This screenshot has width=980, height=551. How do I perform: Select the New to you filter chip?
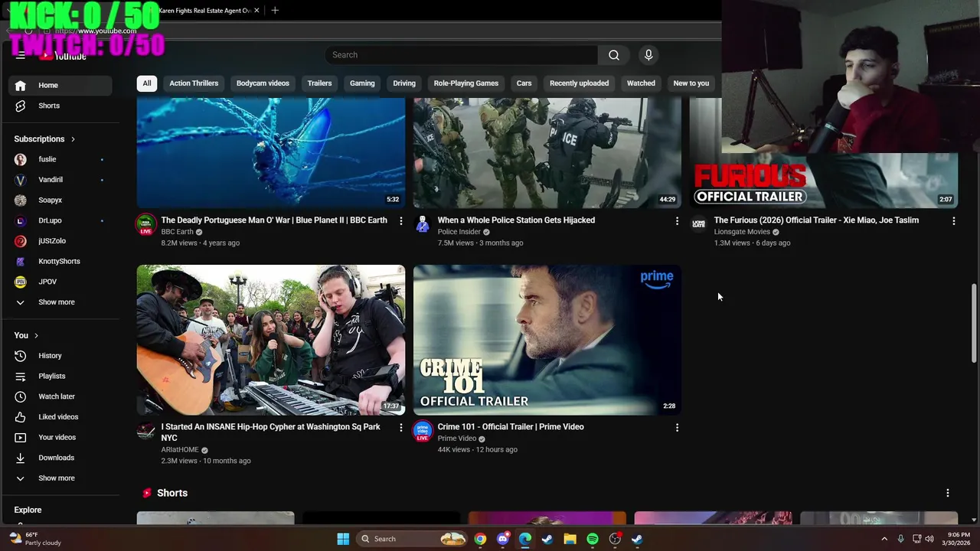[x=691, y=83]
